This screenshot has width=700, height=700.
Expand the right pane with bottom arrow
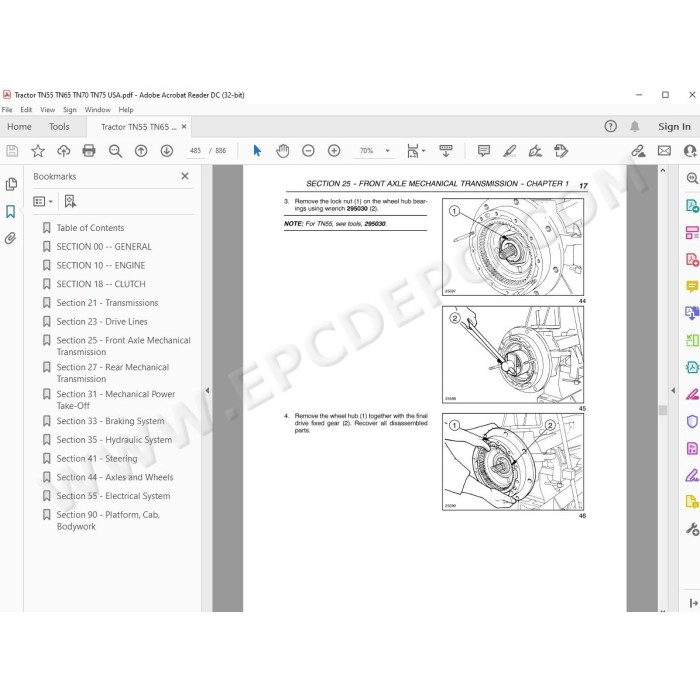pyautogui.click(x=693, y=603)
